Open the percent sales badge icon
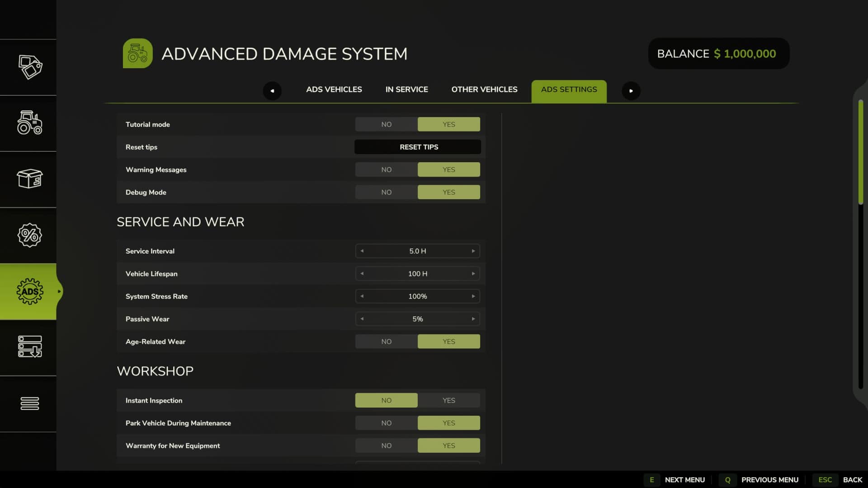Screen dimensions: 868x488 coord(30,235)
